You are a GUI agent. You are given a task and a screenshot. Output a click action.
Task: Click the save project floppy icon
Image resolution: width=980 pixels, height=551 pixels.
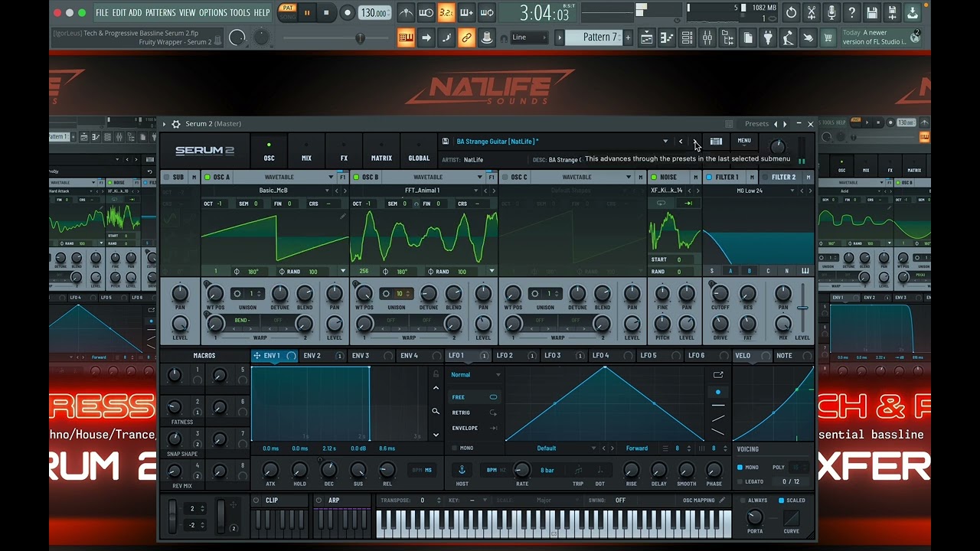click(872, 13)
